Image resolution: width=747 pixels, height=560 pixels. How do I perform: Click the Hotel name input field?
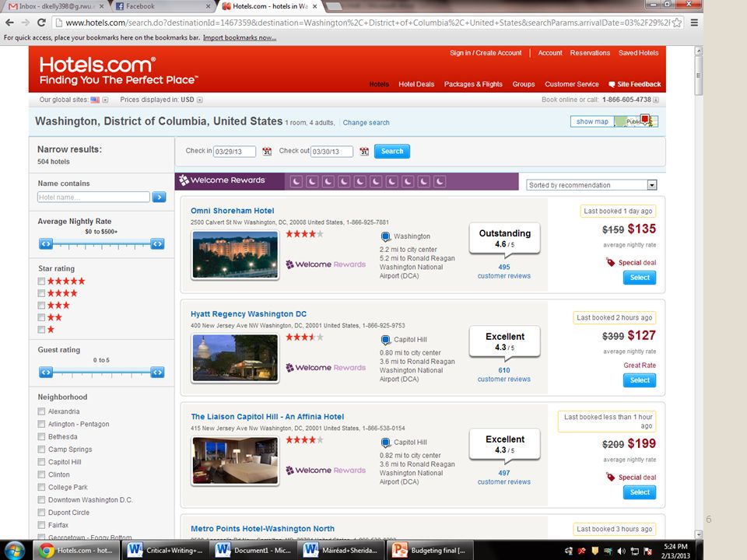coord(93,197)
